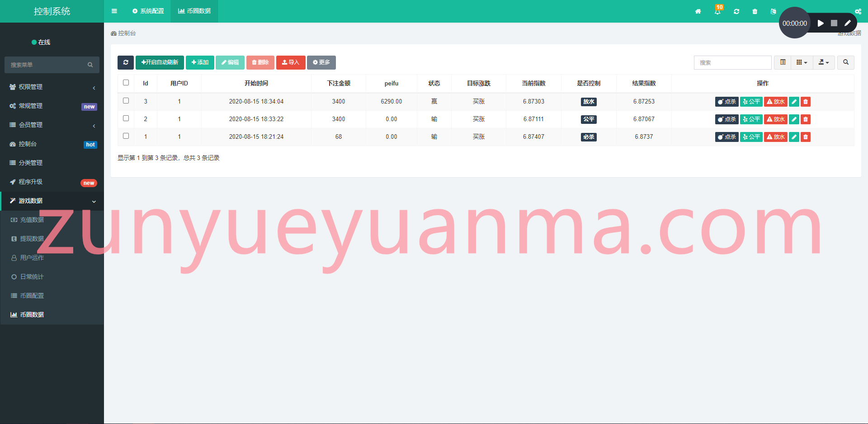Click the 导入 import button
This screenshot has width=868, height=424.
(x=291, y=62)
